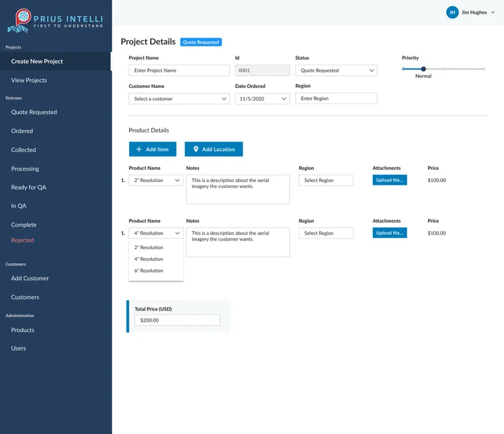This screenshot has height=434, width=504.
Task: Open the 2" Resolution product dropdown in first row
Action: [156, 181]
